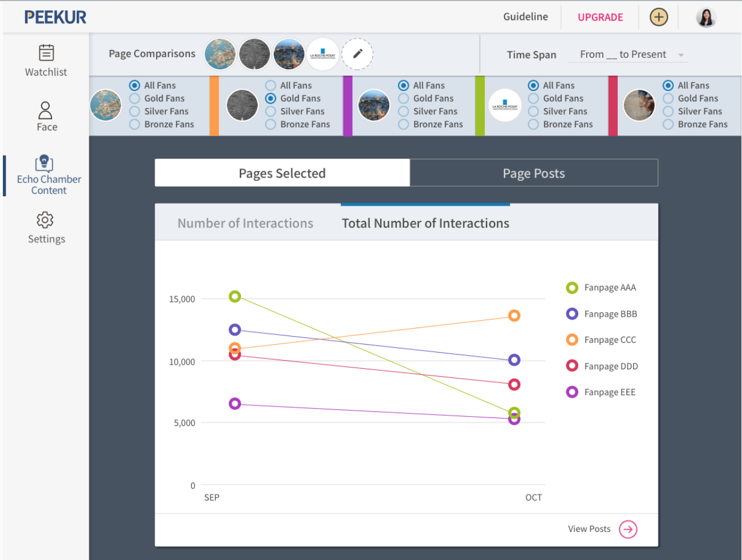The image size is (742, 560).
Task: Click the UPGRADE button
Action: tap(600, 17)
